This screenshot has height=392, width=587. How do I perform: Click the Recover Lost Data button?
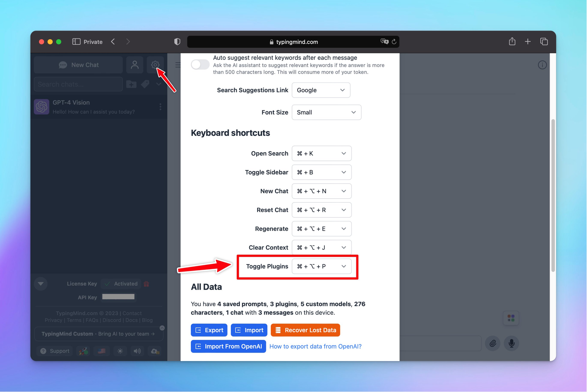tap(306, 330)
